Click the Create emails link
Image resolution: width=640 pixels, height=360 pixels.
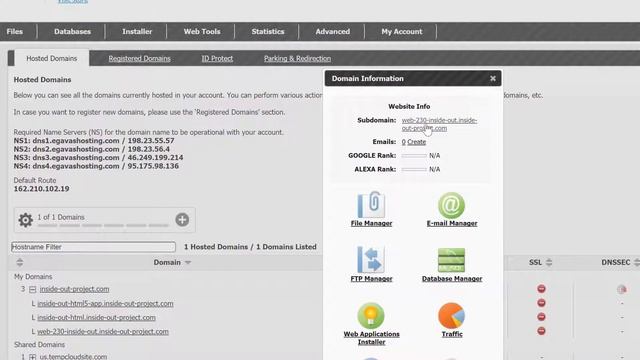tap(416, 142)
